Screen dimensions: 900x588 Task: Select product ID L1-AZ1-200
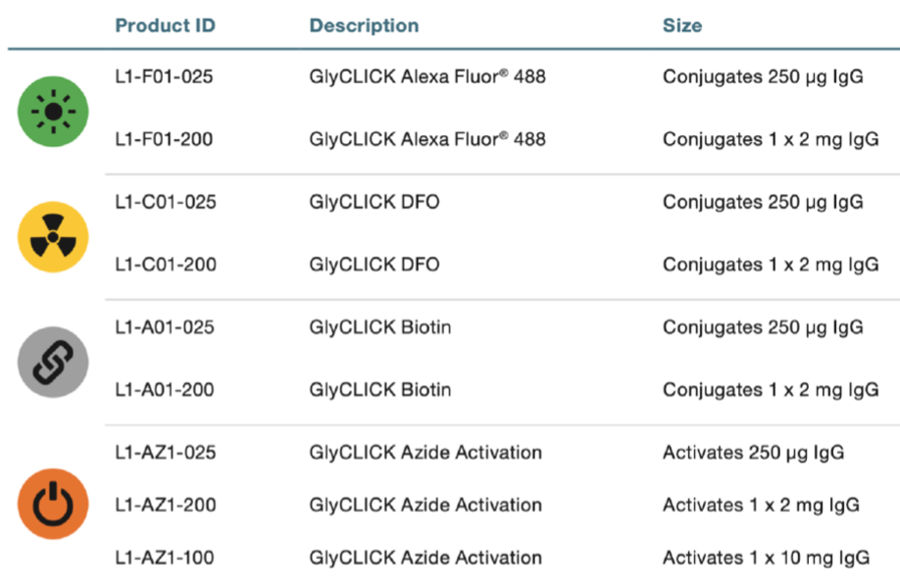[166, 506]
